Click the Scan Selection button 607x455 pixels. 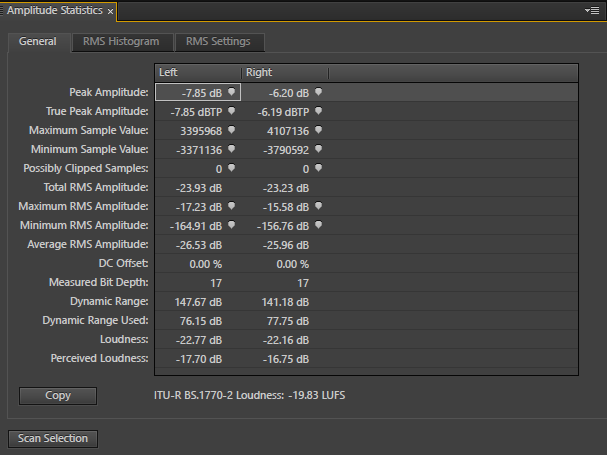[x=53, y=438]
